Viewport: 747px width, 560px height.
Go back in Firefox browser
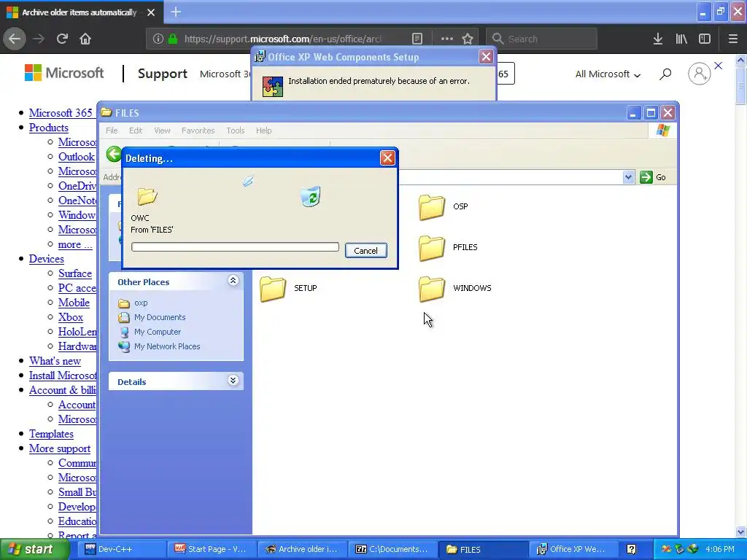pos(15,39)
